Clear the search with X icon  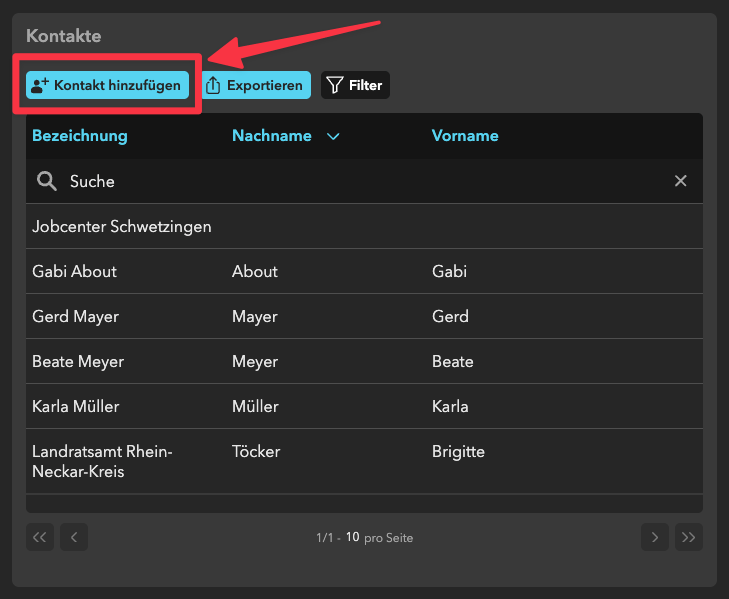click(x=680, y=181)
